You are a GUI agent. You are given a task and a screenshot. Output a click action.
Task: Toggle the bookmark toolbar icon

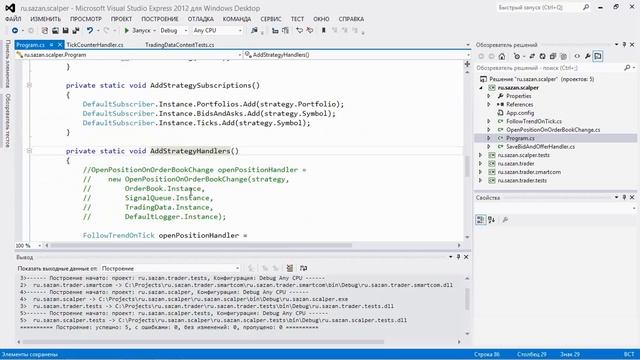[x=324, y=31]
